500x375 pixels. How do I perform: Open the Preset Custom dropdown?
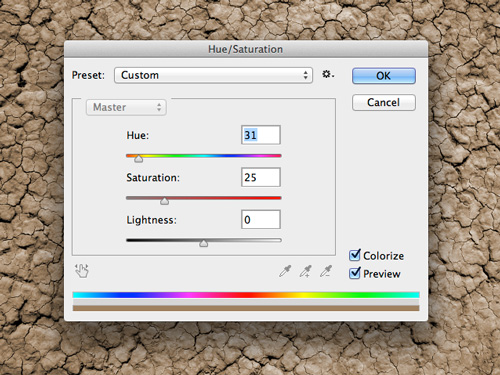pyautogui.click(x=213, y=75)
